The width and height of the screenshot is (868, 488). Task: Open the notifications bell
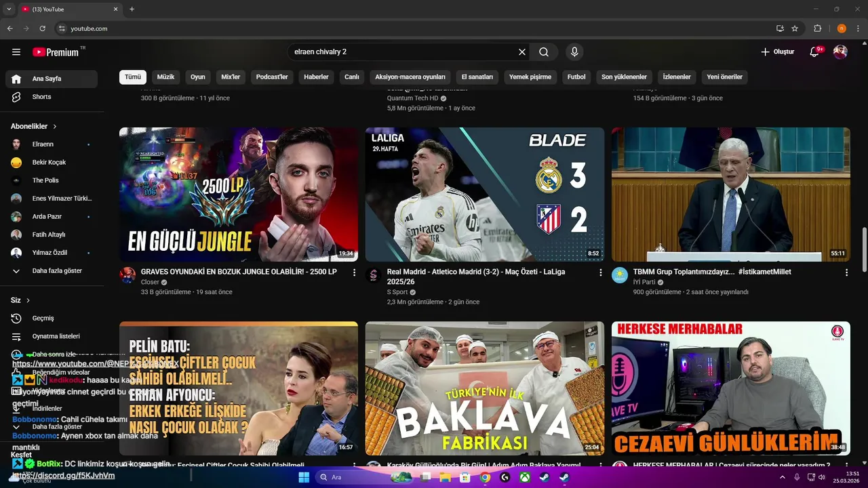click(x=815, y=52)
